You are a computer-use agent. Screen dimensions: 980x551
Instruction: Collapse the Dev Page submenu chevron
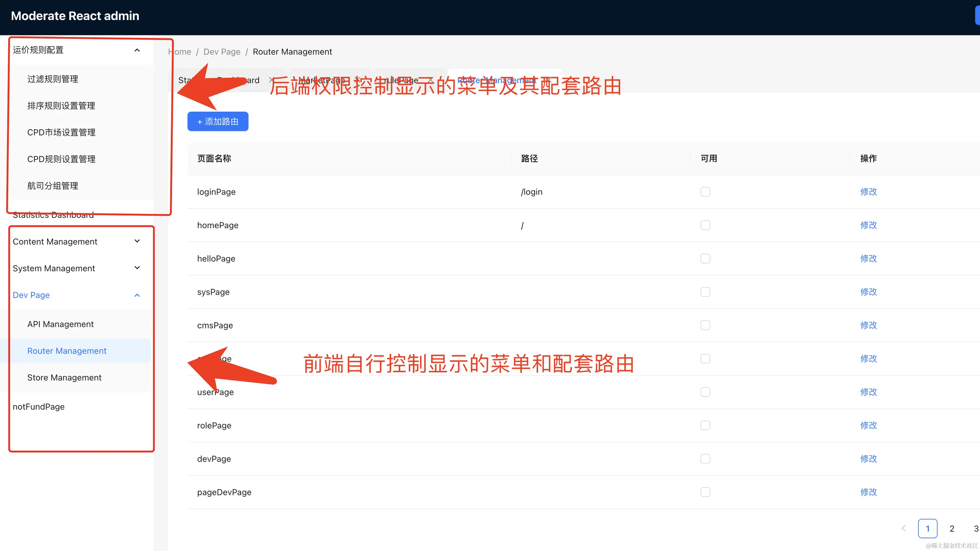point(137,295)
